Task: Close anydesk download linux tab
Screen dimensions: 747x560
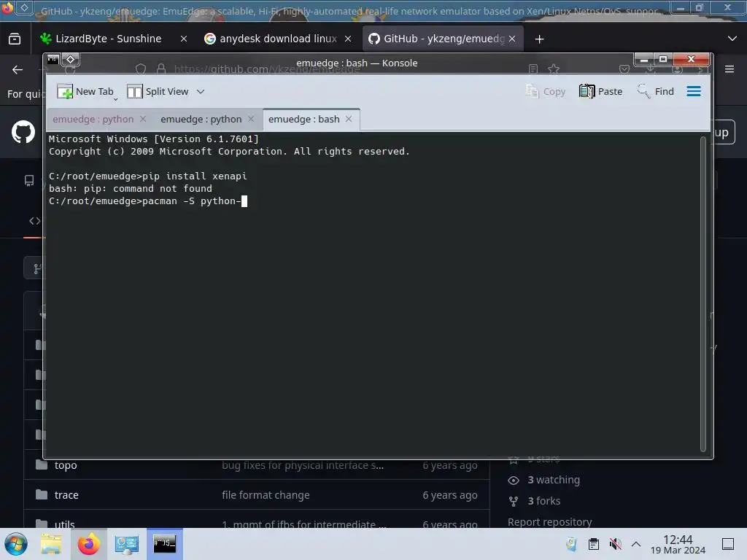Action: [348, 39]
